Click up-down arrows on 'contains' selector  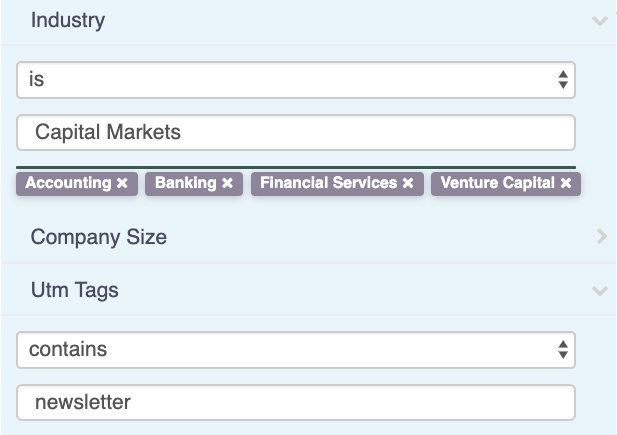coord(563,350)
